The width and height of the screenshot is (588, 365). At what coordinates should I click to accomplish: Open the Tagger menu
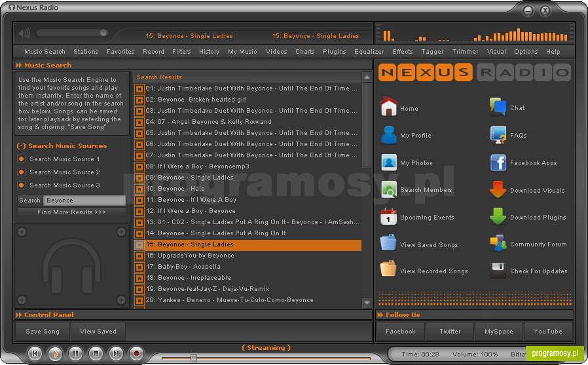[x=432, y=52]
